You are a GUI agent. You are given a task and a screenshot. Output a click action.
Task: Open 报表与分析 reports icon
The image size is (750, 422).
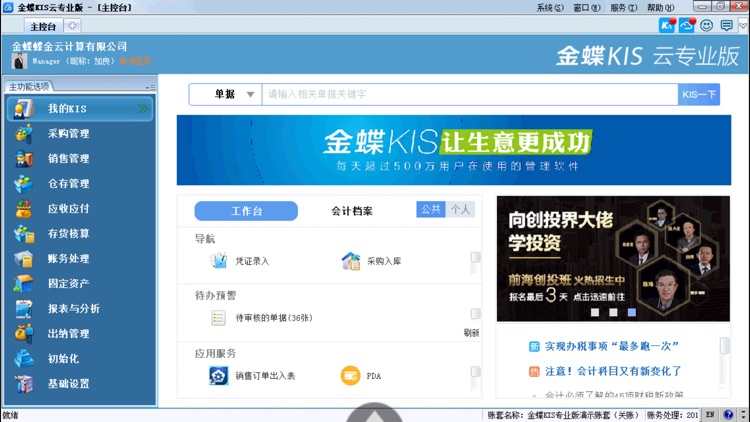23,309
